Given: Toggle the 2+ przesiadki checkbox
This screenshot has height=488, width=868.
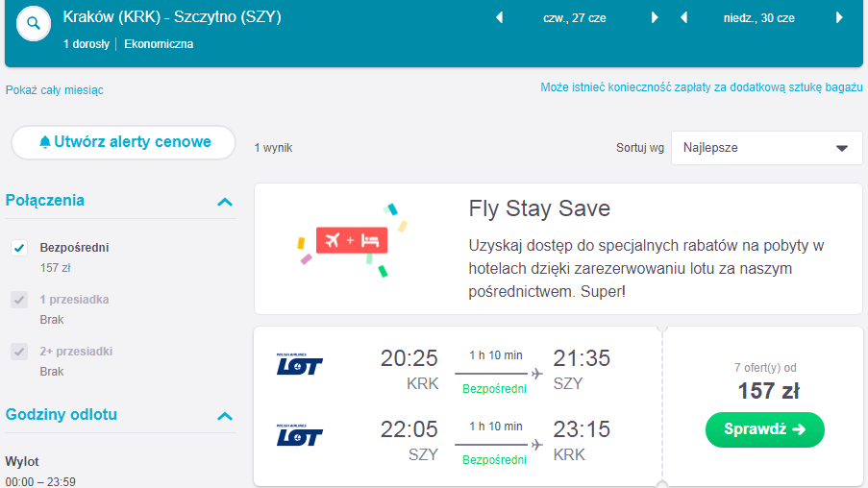Looking at the screenshot, I should [19, 352].
